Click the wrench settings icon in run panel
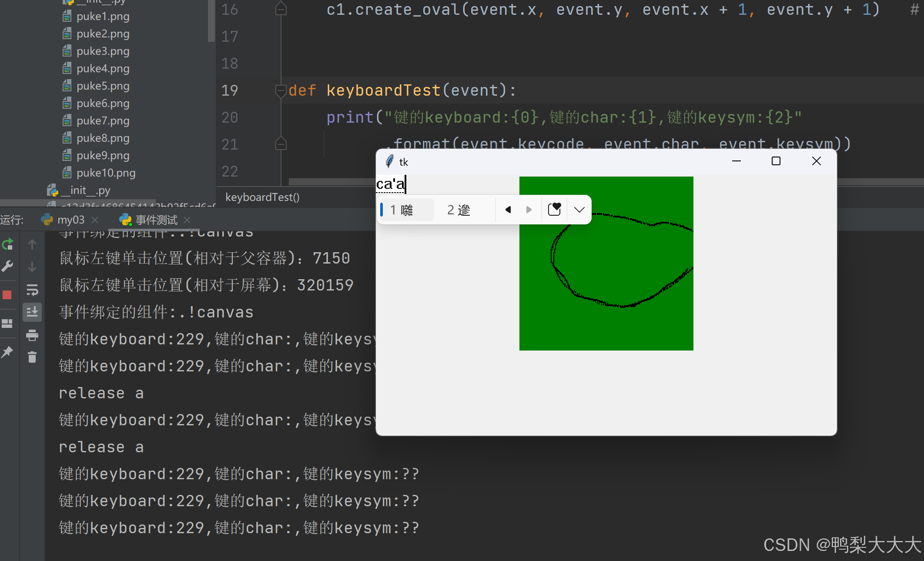Viewport: 924px width, 561px height. tap(7, 266)
